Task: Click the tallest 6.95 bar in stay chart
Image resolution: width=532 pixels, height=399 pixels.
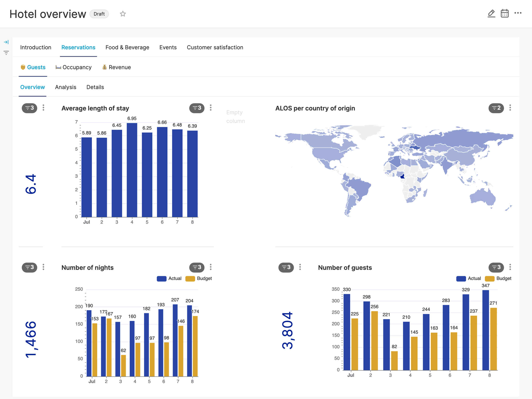Action: [x=132, y=170]
